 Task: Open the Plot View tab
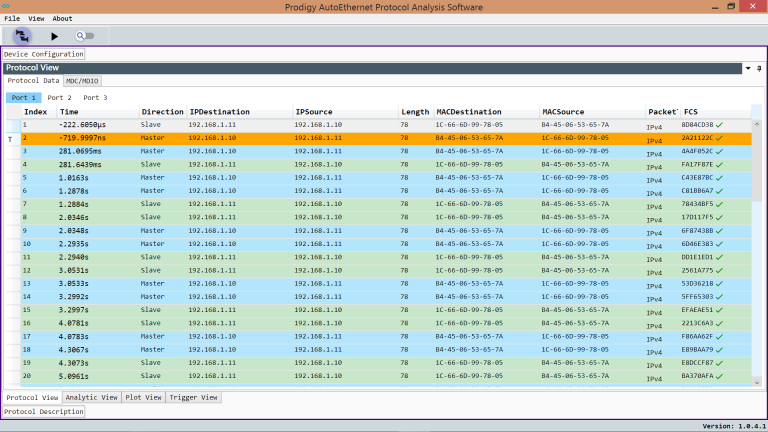[144, 397]
